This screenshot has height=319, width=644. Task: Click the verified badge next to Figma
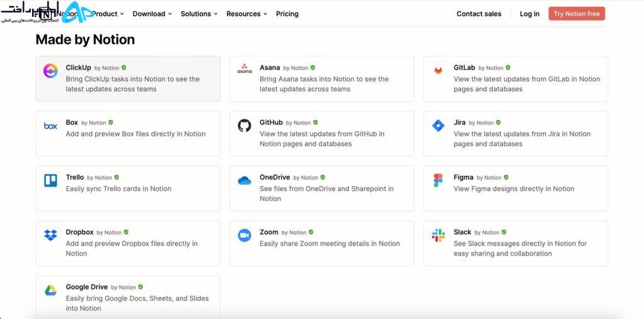tap(506, 178)
